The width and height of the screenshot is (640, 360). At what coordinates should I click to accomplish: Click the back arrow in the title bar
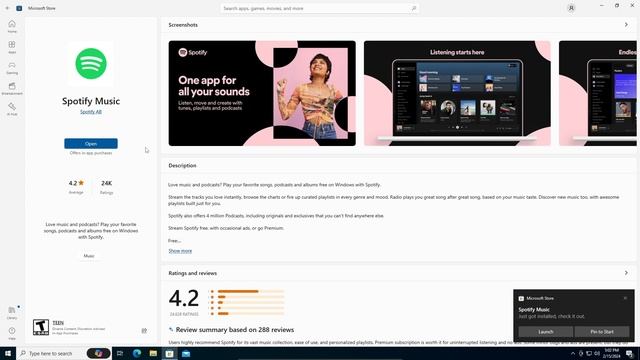(x=7, y=8)
